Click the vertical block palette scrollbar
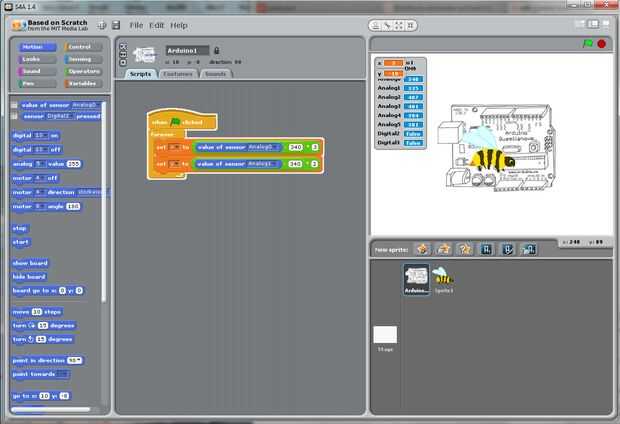 [104, 202]
